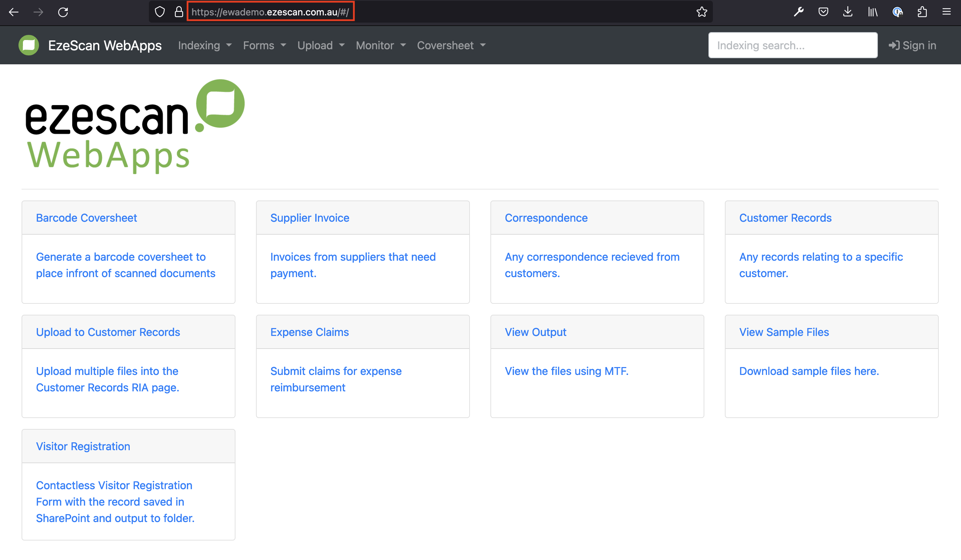Go back with the left arrow
961x560 pixels.
point(14,12)
